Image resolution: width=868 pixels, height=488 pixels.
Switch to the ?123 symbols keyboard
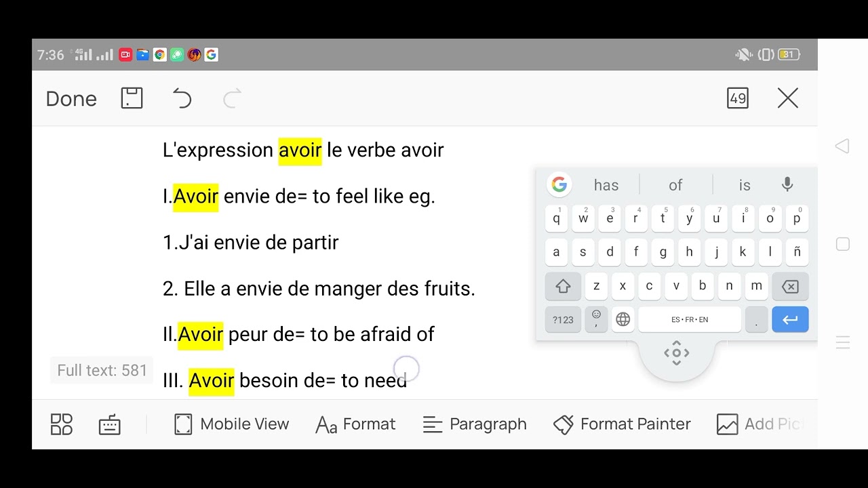tap(563, 320)
